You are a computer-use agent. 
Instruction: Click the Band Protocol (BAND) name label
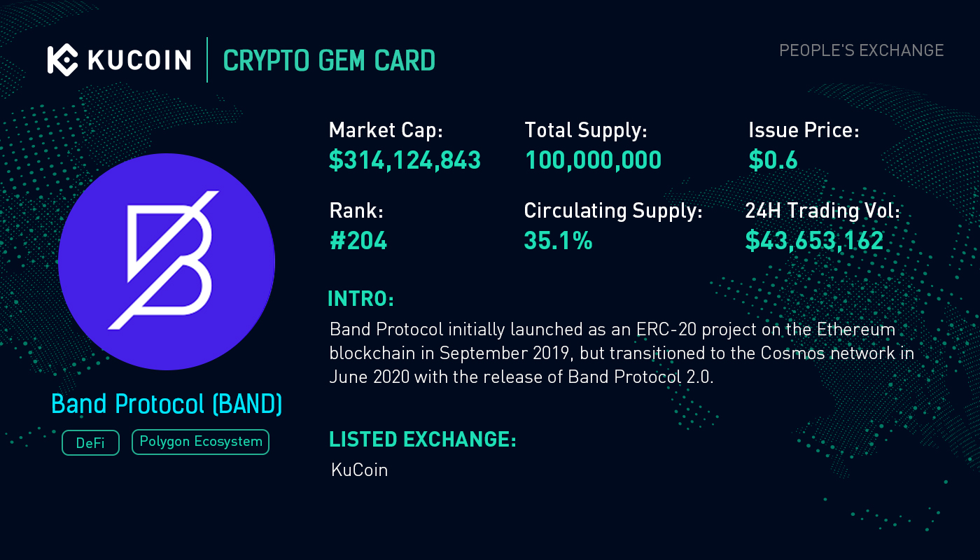[167, 404]
